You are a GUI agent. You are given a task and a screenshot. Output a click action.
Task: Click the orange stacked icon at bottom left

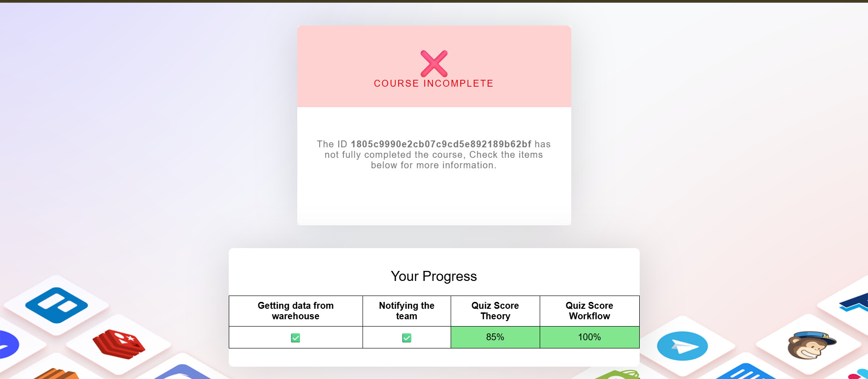pyautogui.click(x=56, y=374)
